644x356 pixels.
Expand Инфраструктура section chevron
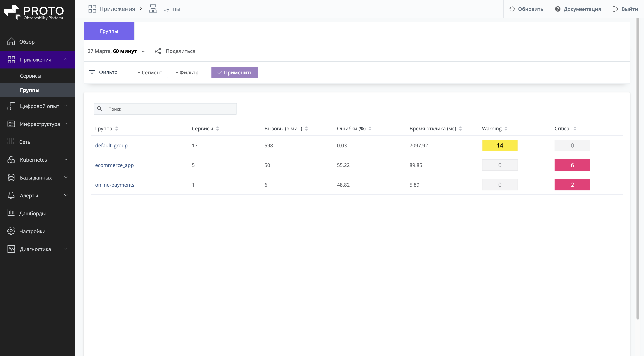tap(66, 124)
